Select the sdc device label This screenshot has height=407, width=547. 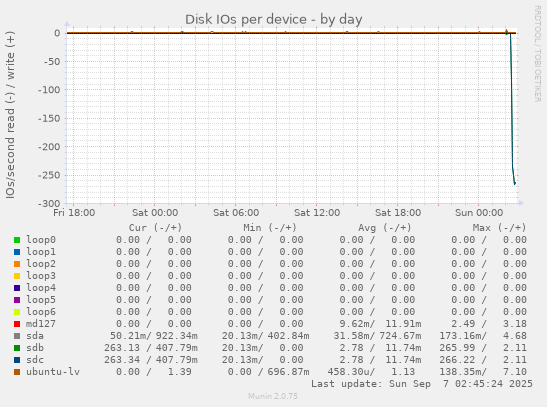35,360
